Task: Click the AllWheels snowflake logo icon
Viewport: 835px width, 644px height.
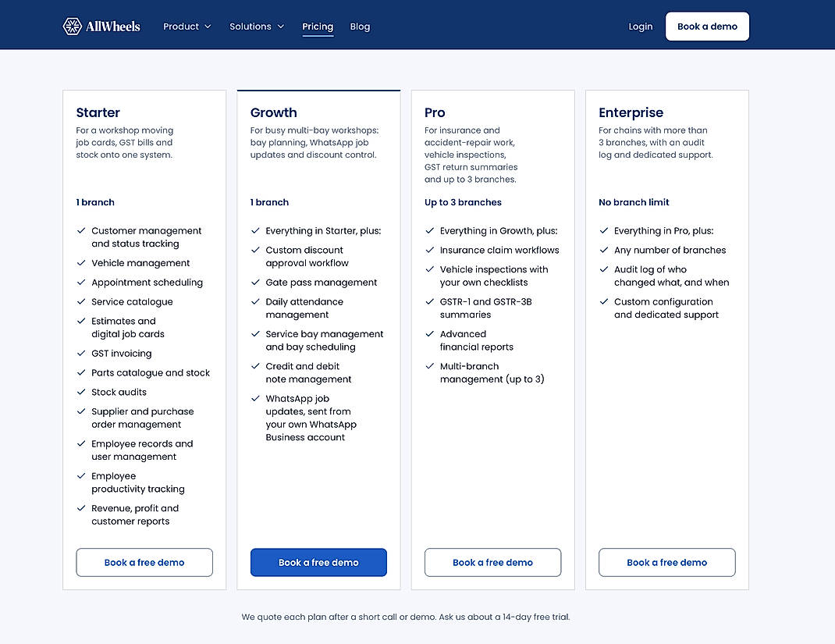Action: click(x=72, y=26)
